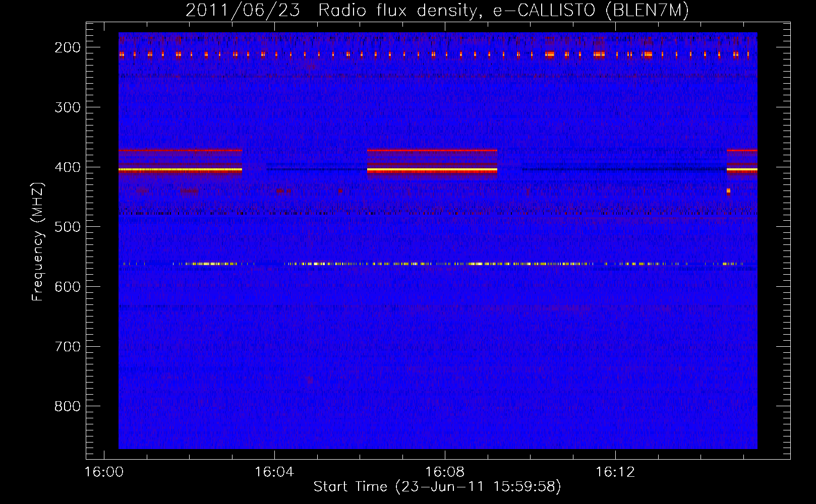Click the '2011/06/23' date in the title

click(x=243, y=11)
